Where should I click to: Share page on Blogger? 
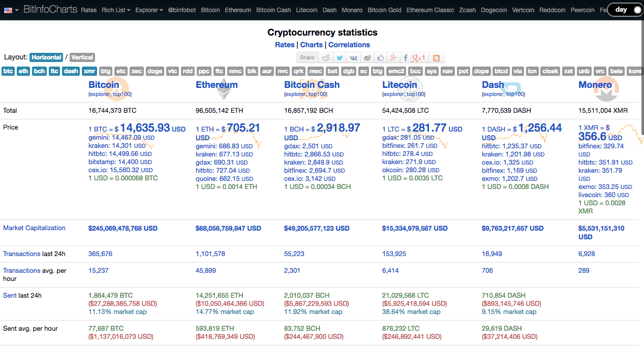pos(436,58)
